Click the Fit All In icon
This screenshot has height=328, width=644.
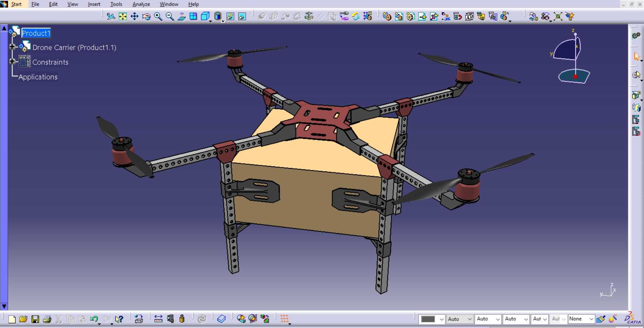[x=123, y=16]
